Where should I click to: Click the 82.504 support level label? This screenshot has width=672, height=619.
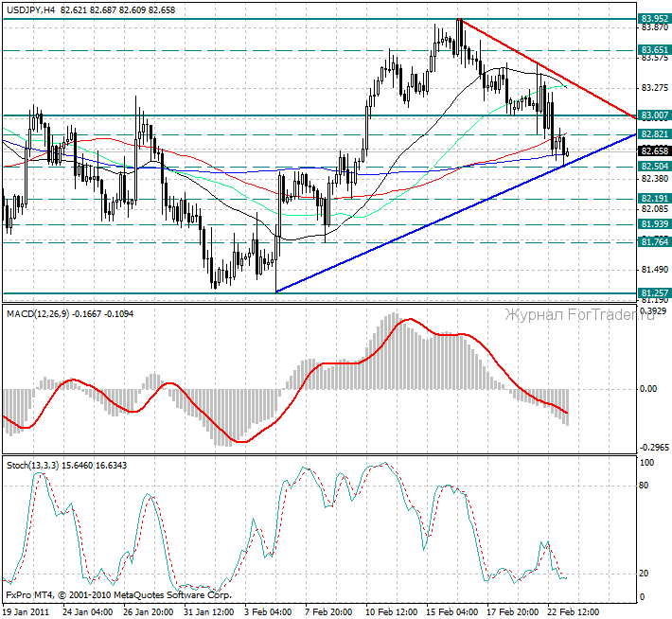point(654,166)
